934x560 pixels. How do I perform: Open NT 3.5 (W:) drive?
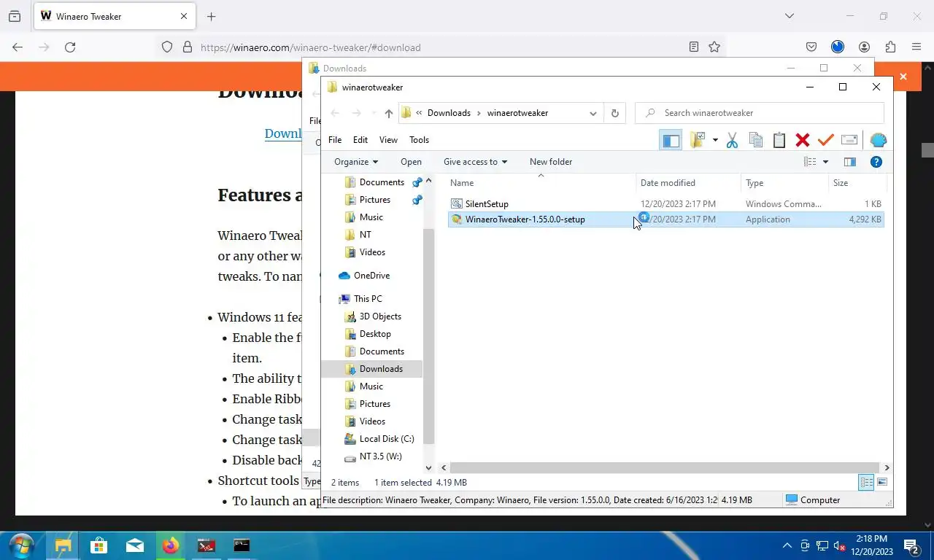[x=380, y=456]
